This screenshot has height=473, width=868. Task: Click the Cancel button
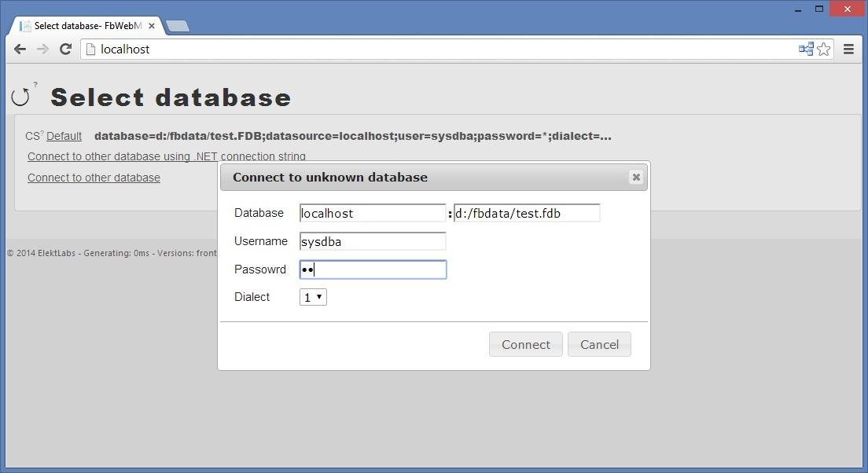[x=599, y=344]
